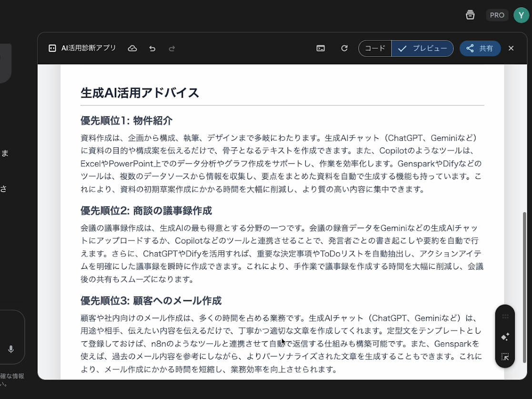The height and width of the screenshot is (399, 532).
Task: Click the redo arrow icon
Action: [x=172, y=48]
